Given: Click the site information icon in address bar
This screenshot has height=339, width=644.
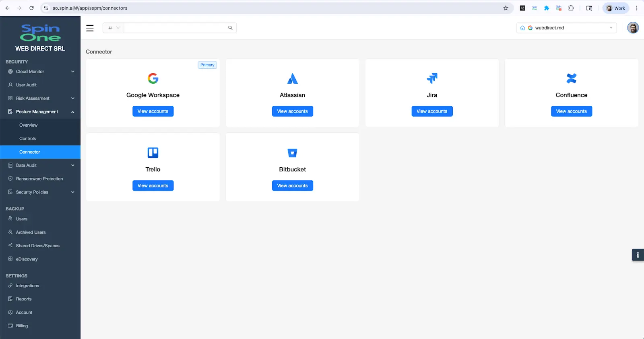Looking at the screenshot, I should click(x=46, y=8).
